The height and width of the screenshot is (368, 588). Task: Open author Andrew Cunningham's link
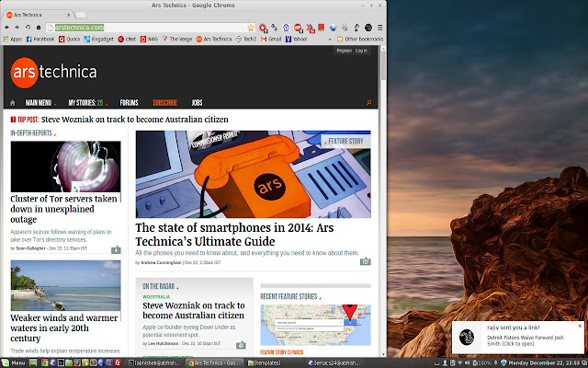coord(161,262)
